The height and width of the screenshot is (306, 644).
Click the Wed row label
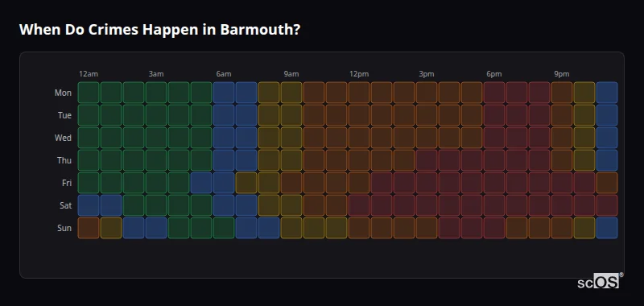[63, 138]
